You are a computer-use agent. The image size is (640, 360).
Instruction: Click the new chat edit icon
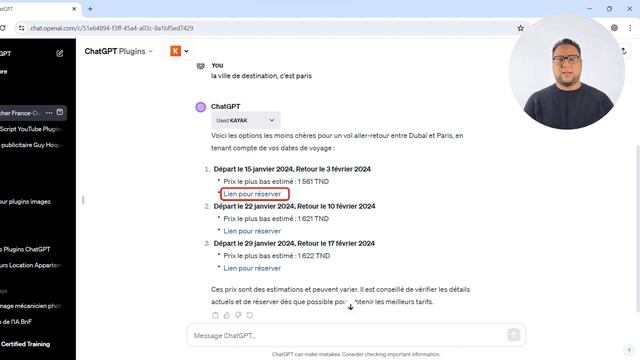coord(60,53)
